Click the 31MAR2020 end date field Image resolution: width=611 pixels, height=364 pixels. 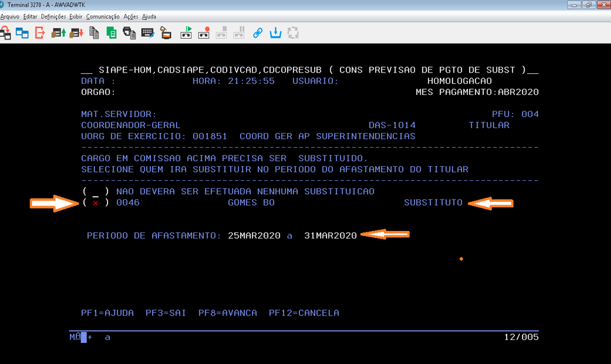[x=330, y=235]
